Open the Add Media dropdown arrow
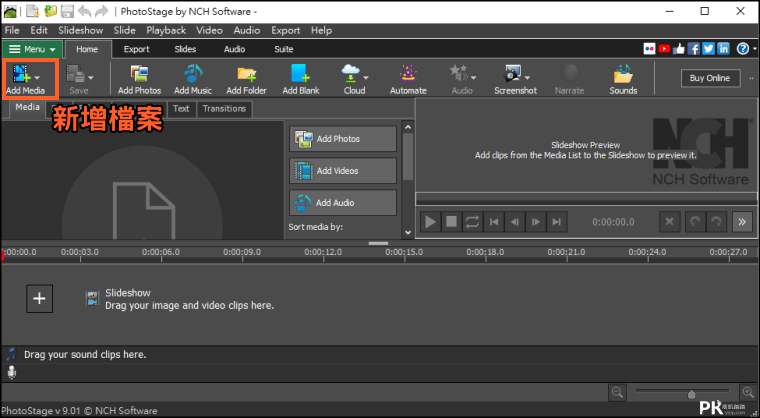 pyautogui.click(x=37, y=77)
